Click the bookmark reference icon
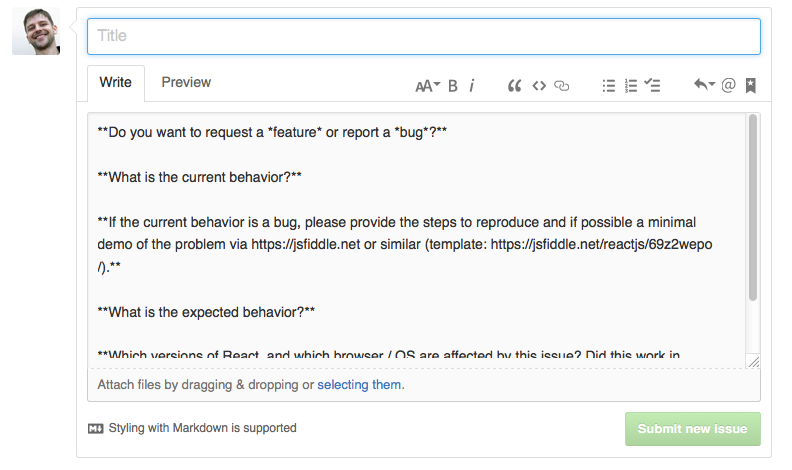792x470 pixels. (751, 86)
